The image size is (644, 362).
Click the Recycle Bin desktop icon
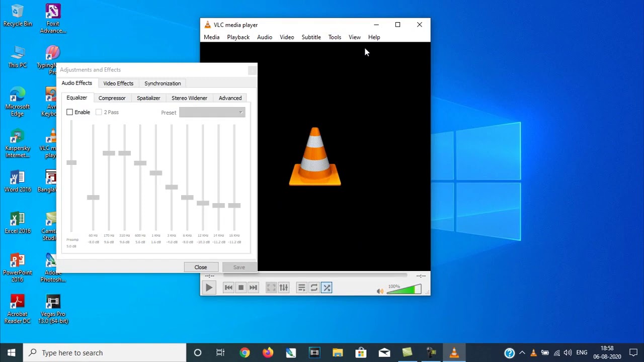(18, 15)
